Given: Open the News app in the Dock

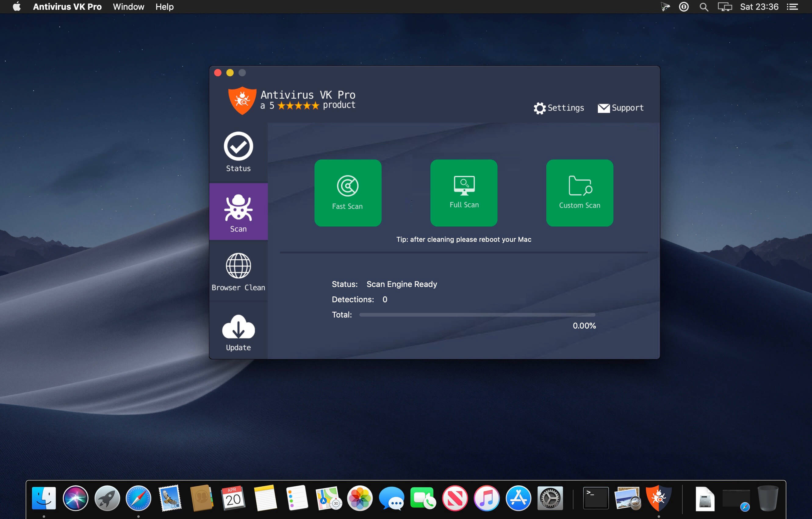Looking at the screenshot, I should (455, 498).
